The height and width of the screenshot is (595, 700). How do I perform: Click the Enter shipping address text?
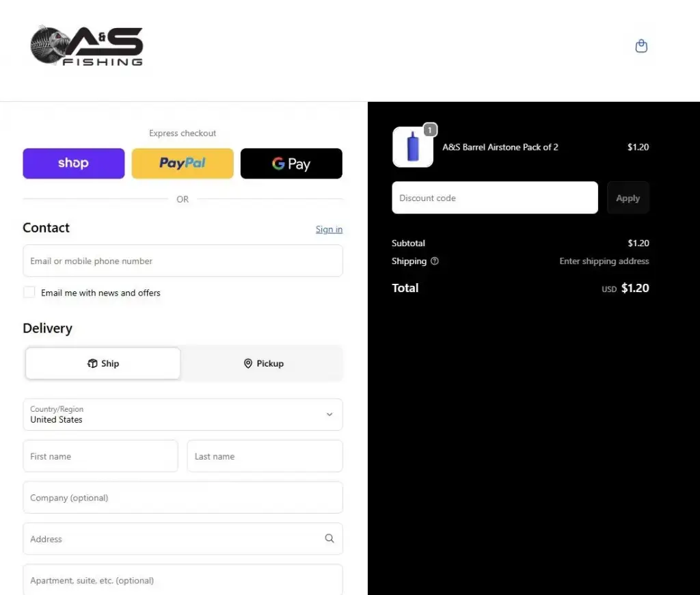(x=604, y=261)
